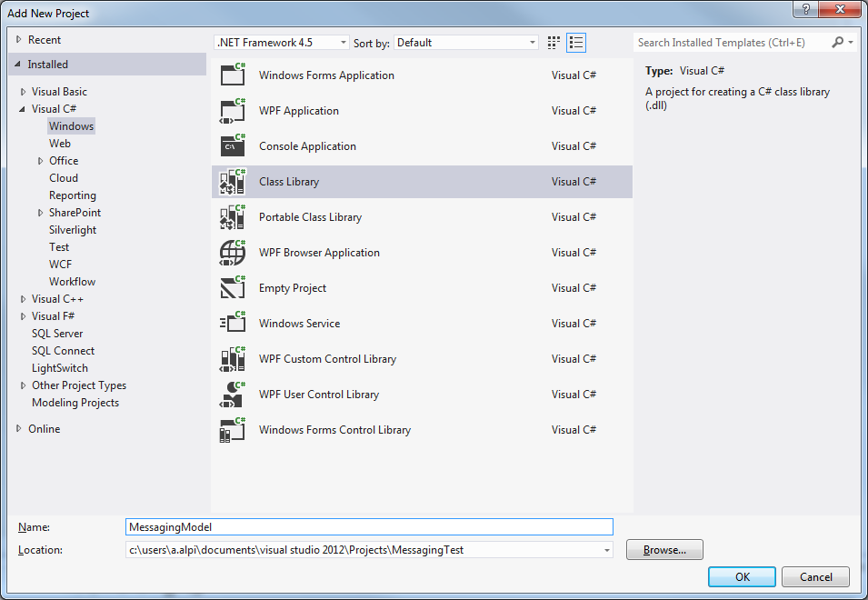Image resolution: width=868 pixels, height=600 pixels.
Task: Click the Search Installed Templates box
Action: (x=732, y=43)
